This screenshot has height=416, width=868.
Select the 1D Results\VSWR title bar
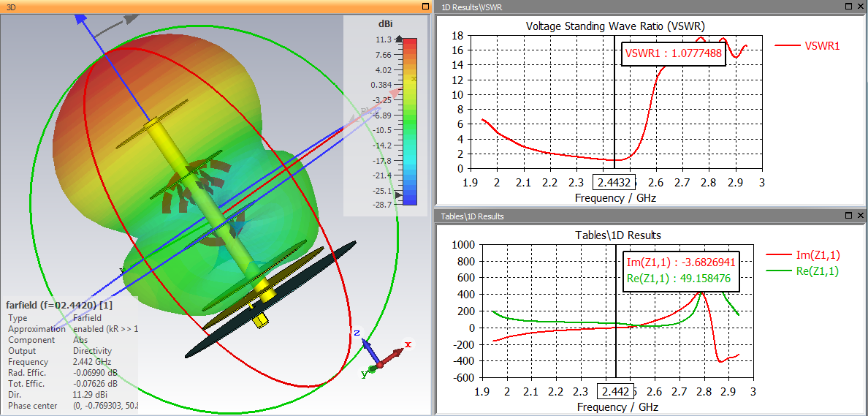(651, 7)
